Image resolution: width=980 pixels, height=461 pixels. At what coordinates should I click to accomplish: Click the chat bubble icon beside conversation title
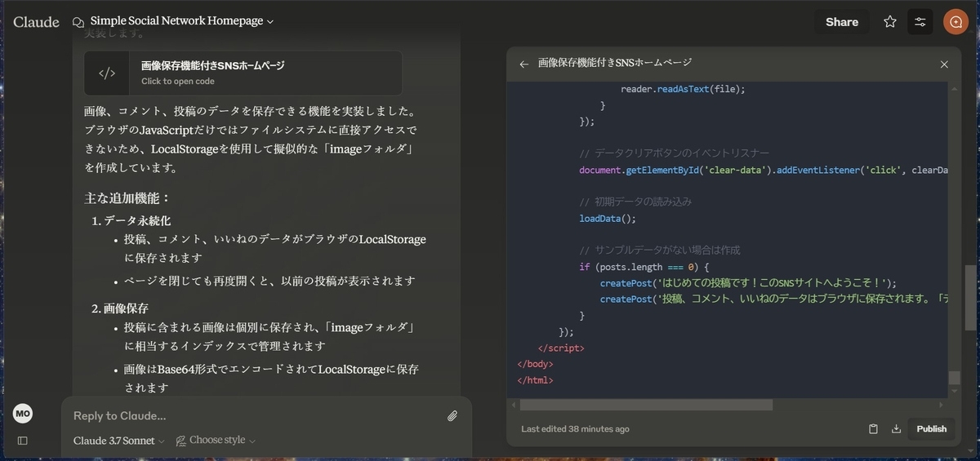pyautogui.click(x=78, y=22)
